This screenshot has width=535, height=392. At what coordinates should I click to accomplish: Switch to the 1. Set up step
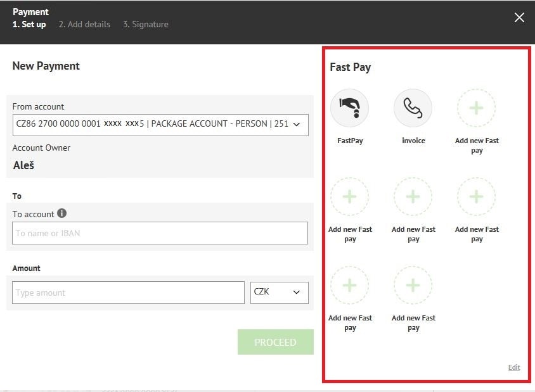(x=29, y=25)
